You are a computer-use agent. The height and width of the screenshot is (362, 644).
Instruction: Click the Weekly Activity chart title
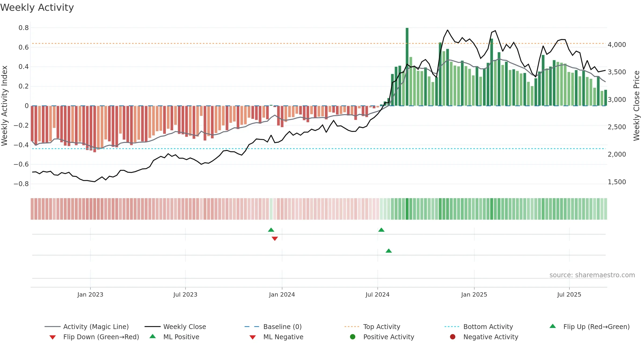point(37,8)
